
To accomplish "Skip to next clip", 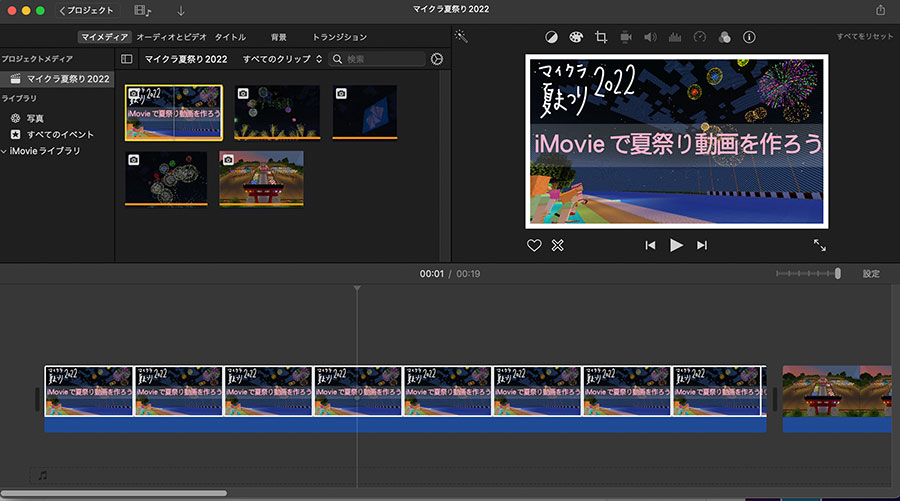I will (702, 245).
